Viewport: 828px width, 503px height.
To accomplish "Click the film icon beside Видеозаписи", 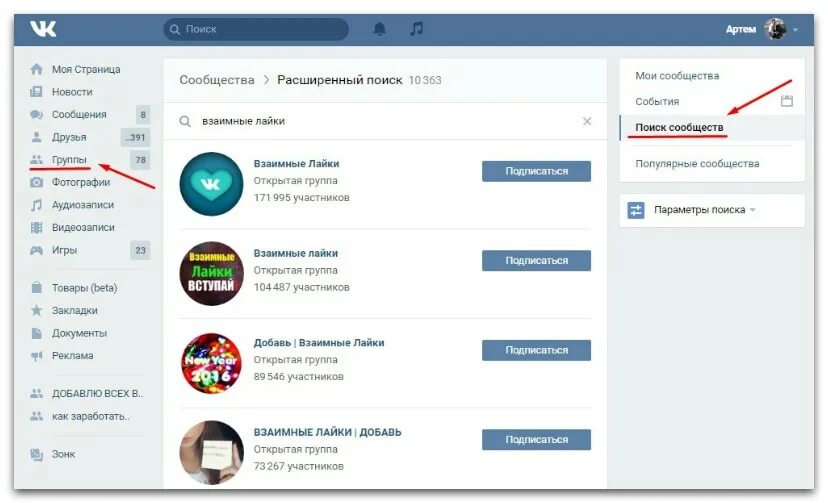I will click(36, 227).
